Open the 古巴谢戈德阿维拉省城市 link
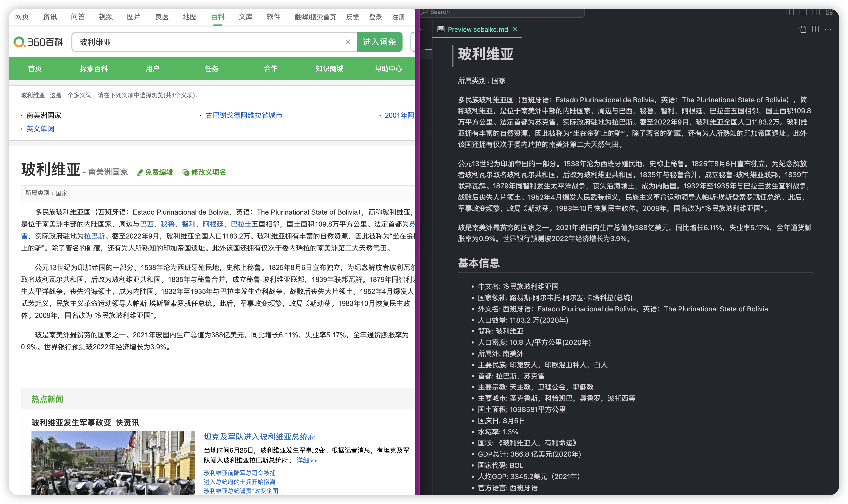This screenshot has height=504, width=848. pyautogui.click(x=244, y=116)
